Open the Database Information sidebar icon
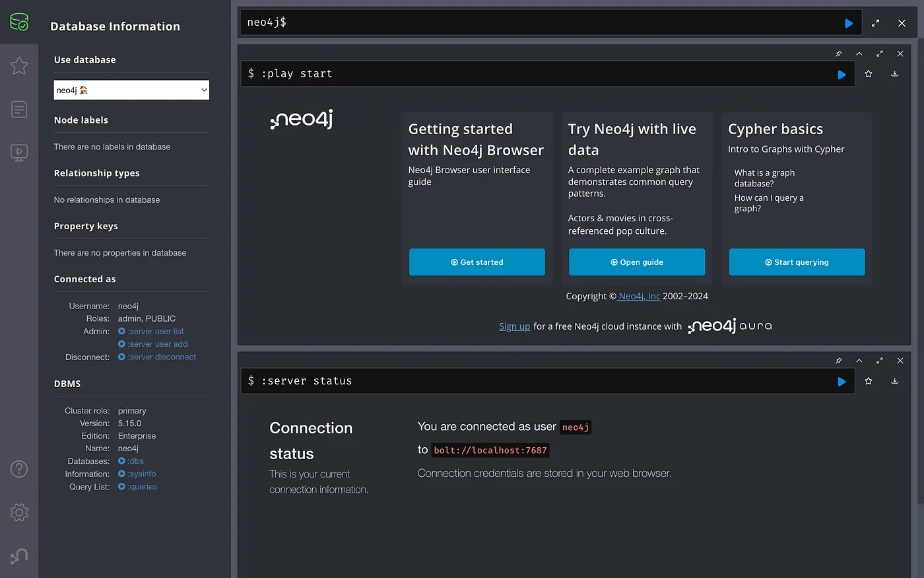 [19, 22]
